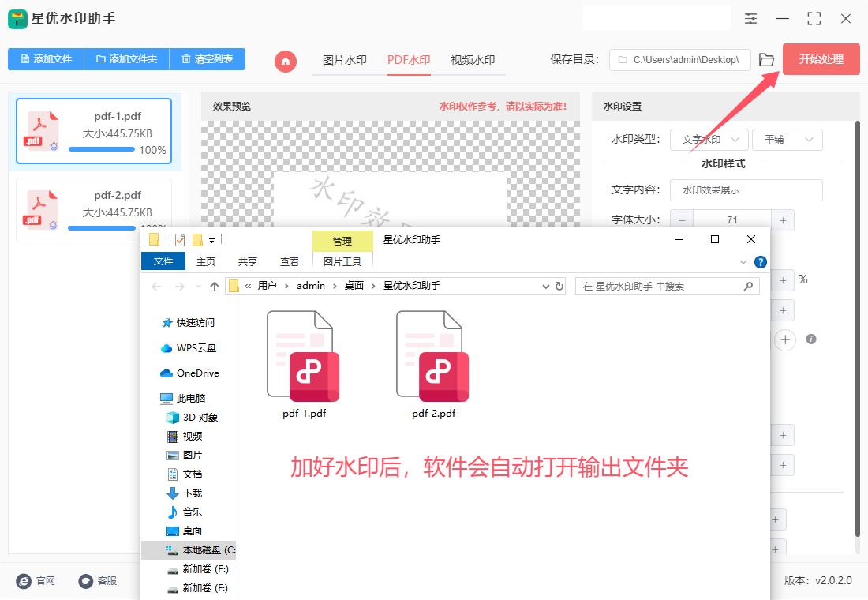
Task: Open the 图片 folder in navigation pane
Action: [x=185, y=455]
